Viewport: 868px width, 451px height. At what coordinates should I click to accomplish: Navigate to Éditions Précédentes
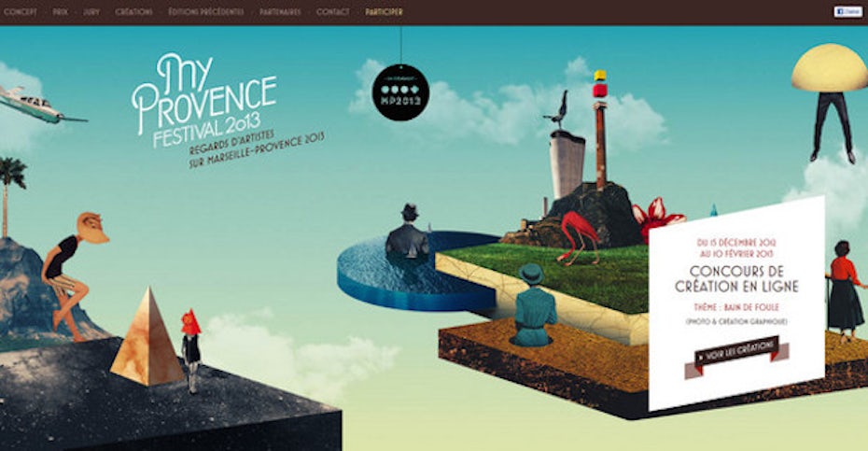(206, 12)
